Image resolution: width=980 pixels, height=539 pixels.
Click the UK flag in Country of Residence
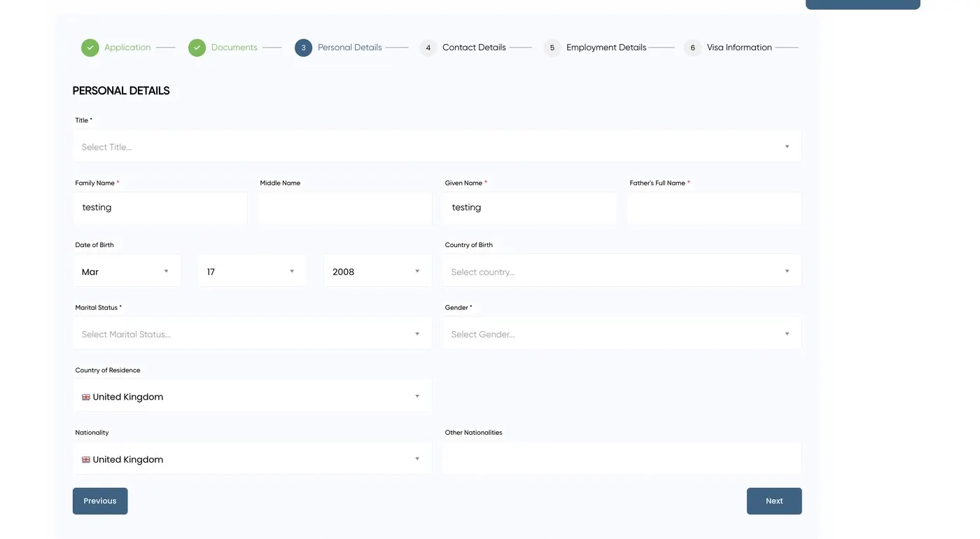coord(86,397)
